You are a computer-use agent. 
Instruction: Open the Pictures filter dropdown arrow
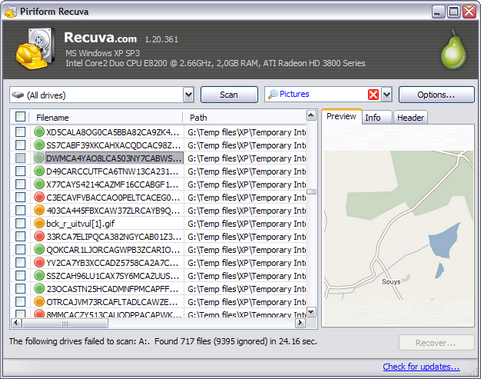coord(387,95)
